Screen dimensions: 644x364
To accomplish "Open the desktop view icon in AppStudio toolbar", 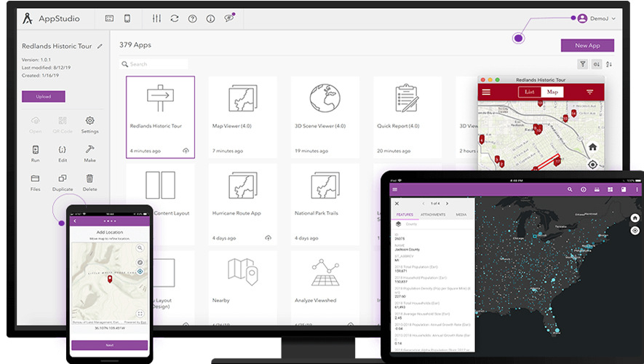I will (x=109, y=18).
